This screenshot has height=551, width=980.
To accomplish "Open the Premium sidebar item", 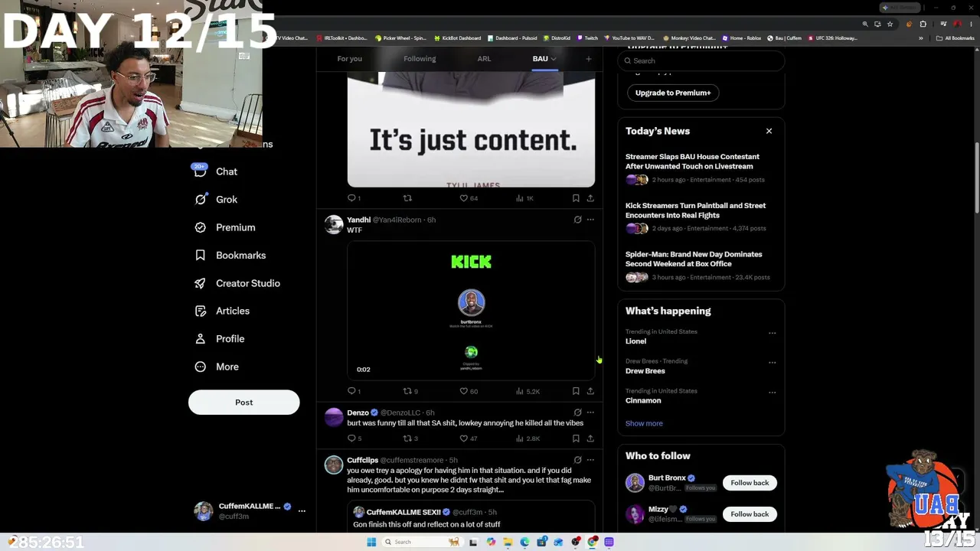I will coord(224,227).
